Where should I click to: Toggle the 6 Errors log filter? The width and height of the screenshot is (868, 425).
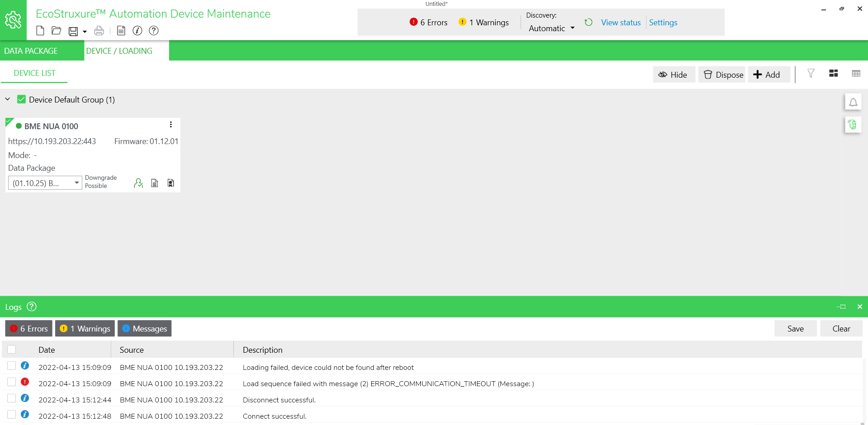tap(29, 329)
